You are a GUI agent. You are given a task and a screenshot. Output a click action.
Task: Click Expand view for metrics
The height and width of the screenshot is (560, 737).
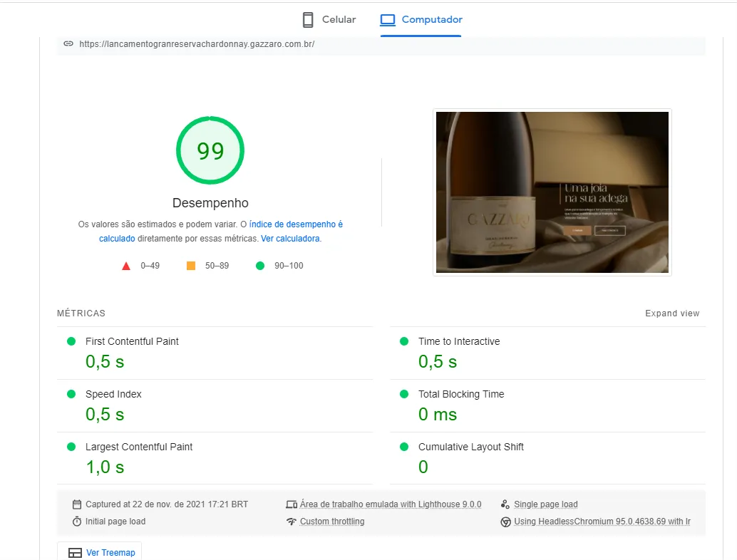(672, 313)
